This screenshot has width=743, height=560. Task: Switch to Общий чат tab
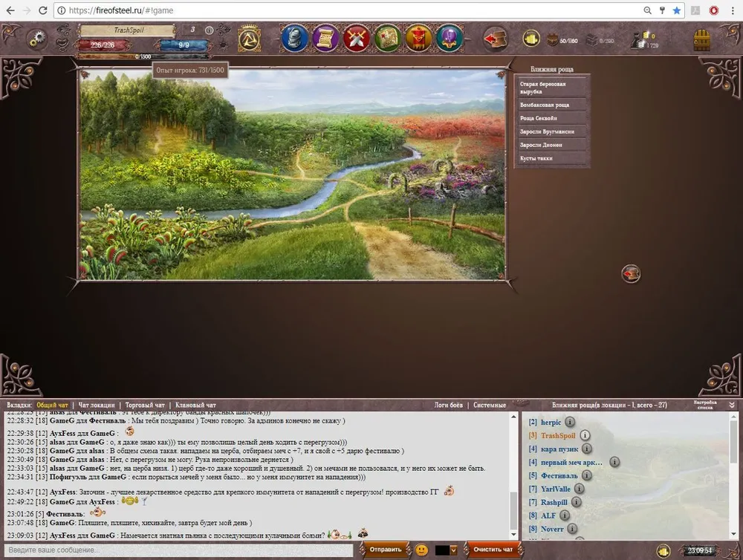[x=53, y=405]
